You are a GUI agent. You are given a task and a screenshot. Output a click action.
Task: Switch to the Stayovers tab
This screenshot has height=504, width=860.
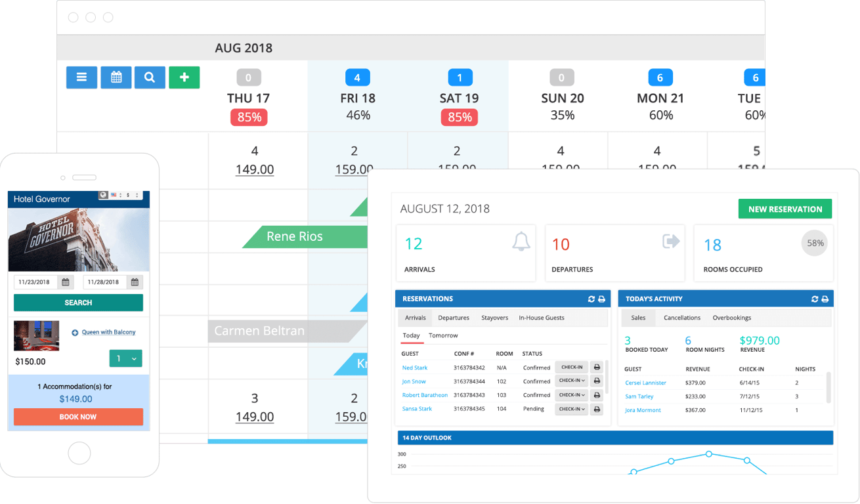tap(494, 318)
